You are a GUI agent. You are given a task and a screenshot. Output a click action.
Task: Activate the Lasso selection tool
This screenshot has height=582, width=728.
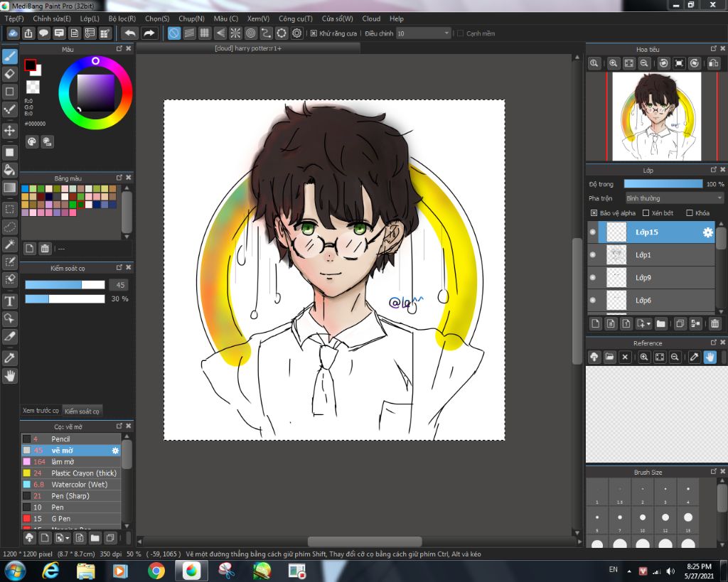(x=10, y=227)
